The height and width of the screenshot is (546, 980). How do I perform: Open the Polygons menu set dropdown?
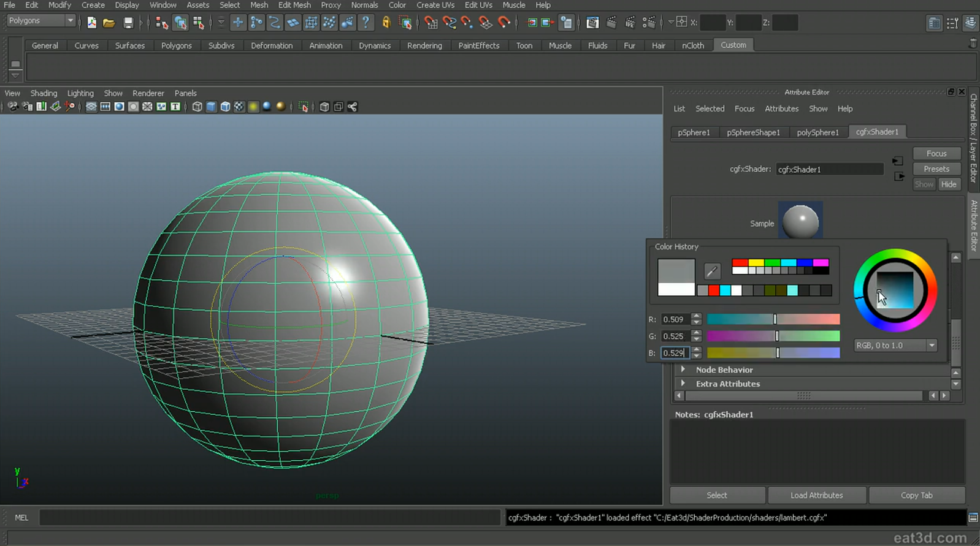(x=40, y=21)
